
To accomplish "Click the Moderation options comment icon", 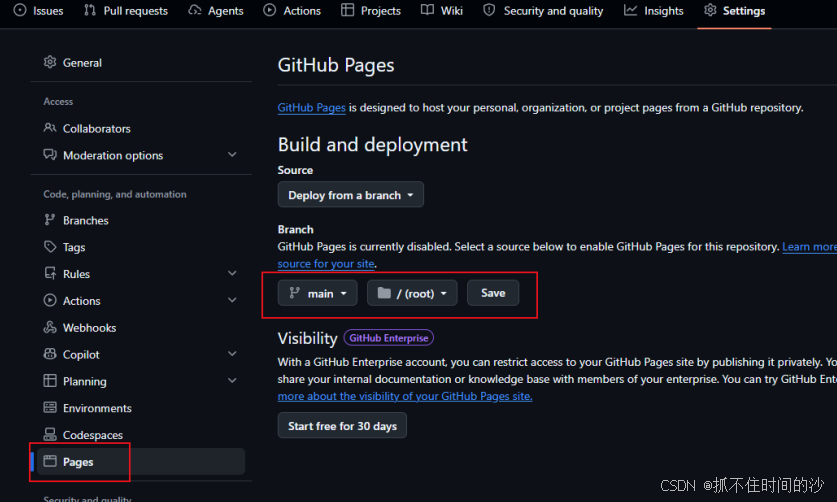I will (50, 155).
